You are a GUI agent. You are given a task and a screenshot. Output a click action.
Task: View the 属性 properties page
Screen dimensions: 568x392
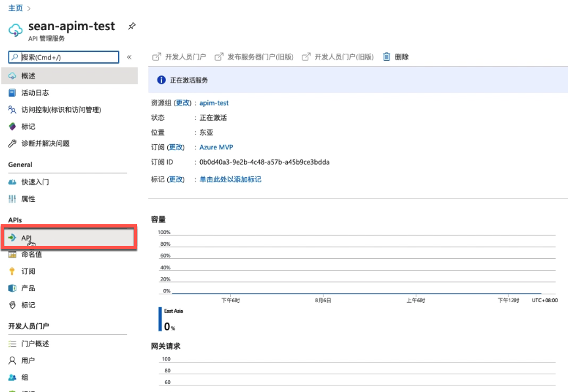pos(29,198)
